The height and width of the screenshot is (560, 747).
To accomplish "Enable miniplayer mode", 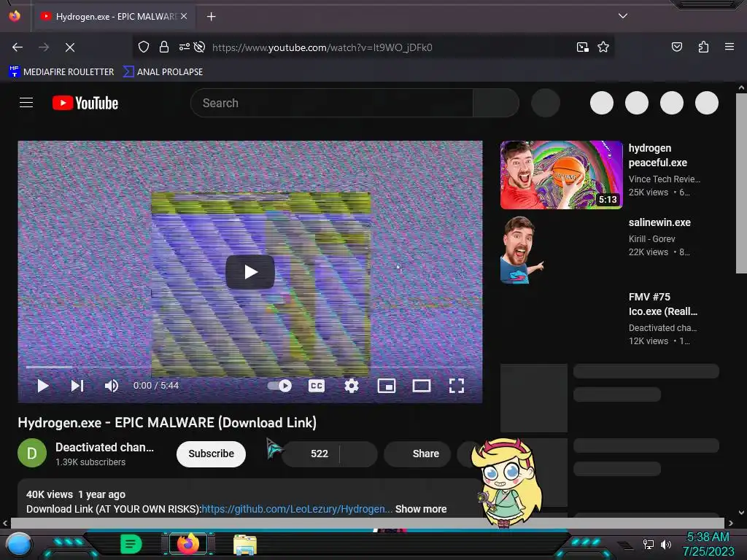I will (387, 386).
